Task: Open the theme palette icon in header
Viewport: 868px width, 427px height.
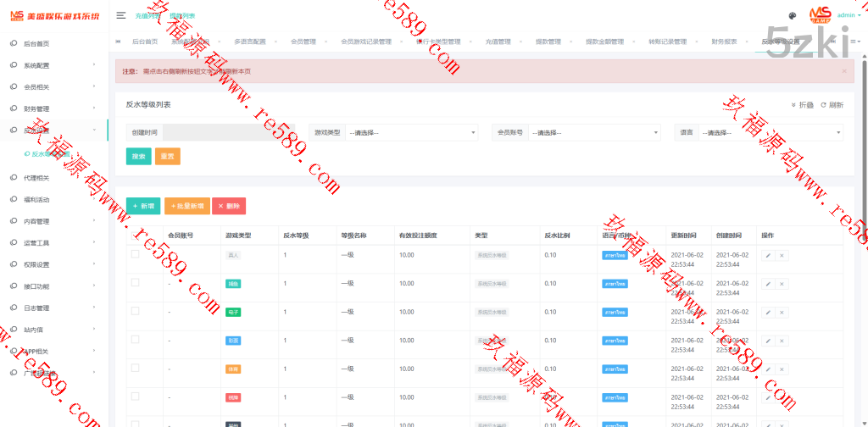Action: 793,15
